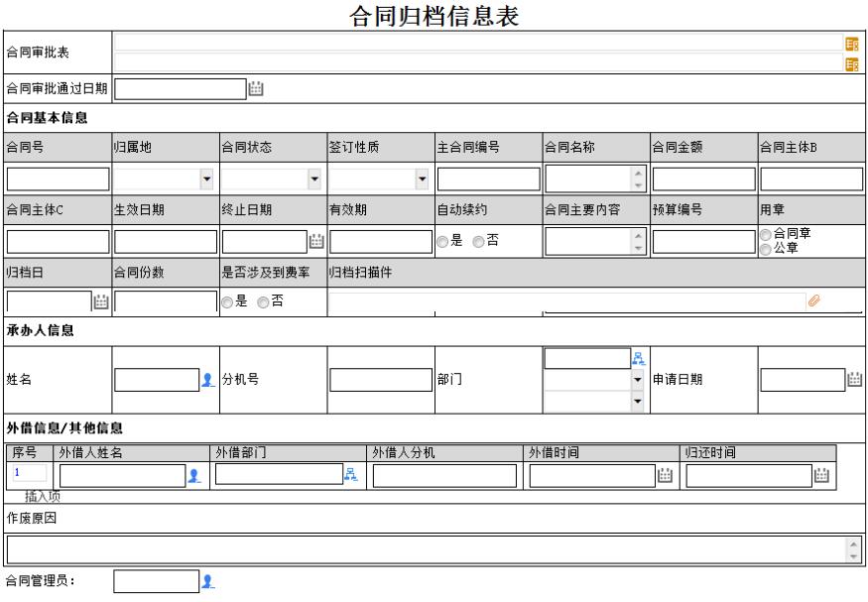Click the 姓名 input field
The height and width of the screenshot is (602, 868).
[x=157, y=380]
